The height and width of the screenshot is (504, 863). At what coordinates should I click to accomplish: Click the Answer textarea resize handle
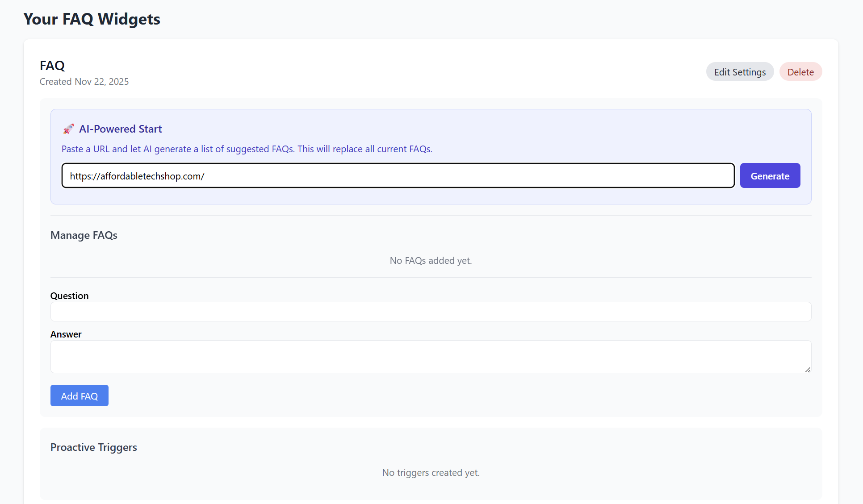[x=808, y=370]
